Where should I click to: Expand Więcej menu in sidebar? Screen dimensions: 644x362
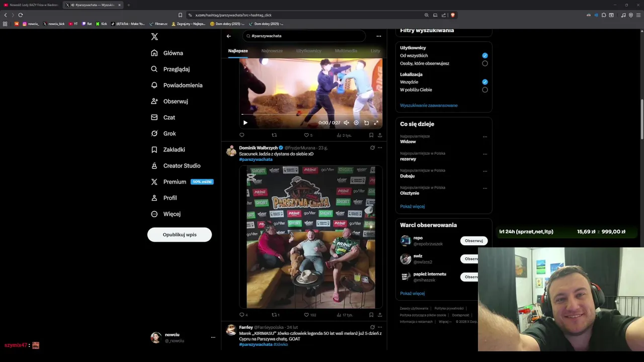[166, 214]
